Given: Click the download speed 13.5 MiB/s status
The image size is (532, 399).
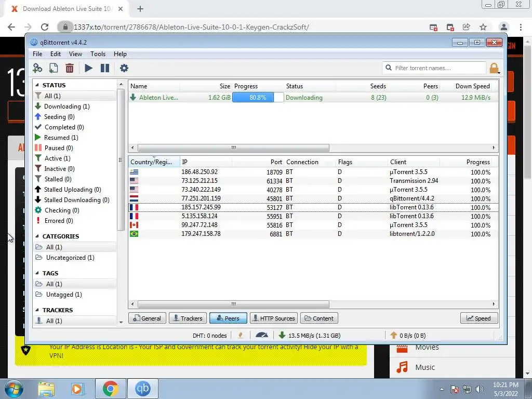Looking at the screenshot, I should [x=310, y=336].
